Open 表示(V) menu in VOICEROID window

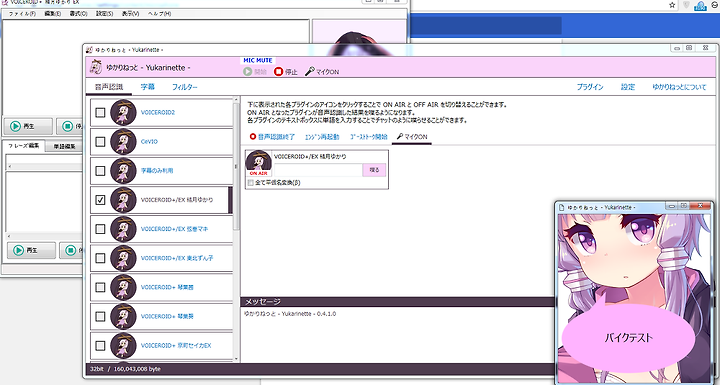[x=130, y=14]
